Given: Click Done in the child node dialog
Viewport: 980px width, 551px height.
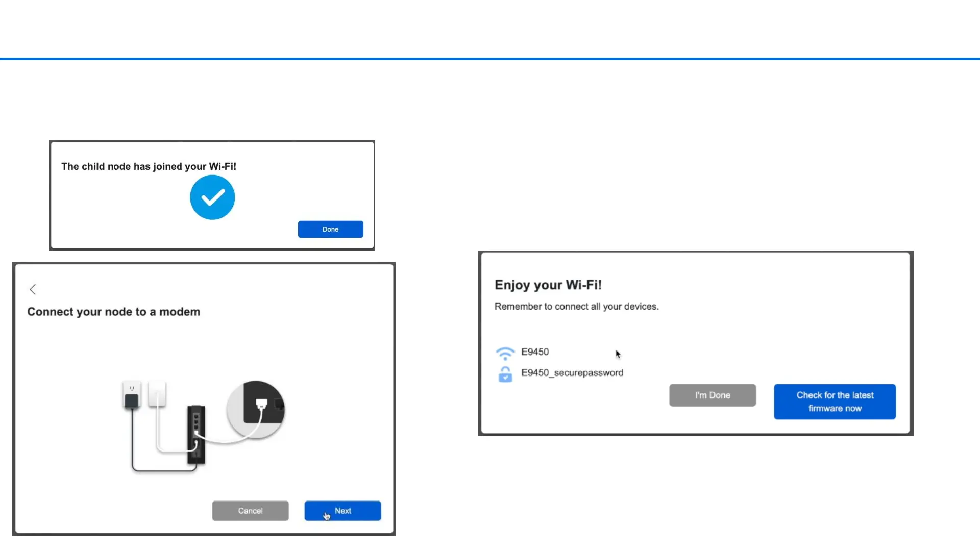Looking at the screenshot, I should tap(330, 229).
